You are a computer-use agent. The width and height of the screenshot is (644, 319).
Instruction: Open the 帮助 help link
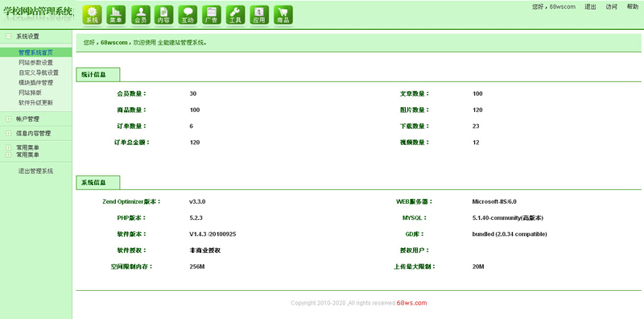click(633, 6)
